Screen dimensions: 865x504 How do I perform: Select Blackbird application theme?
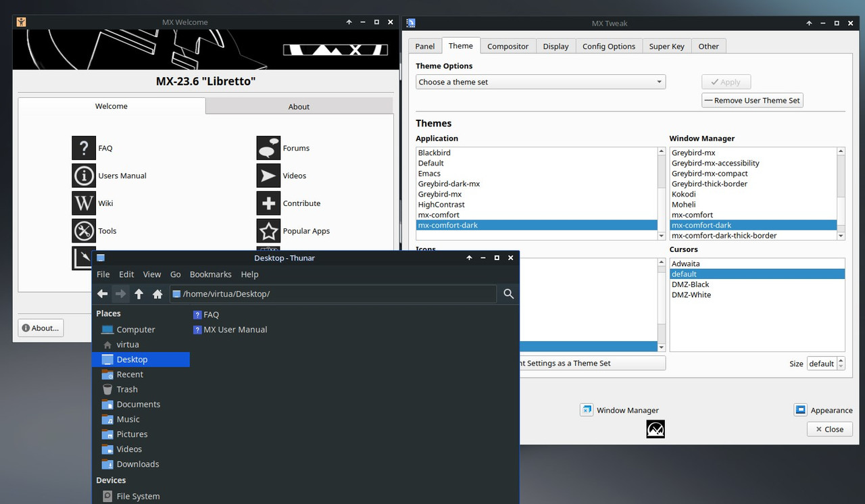point(537,153)
